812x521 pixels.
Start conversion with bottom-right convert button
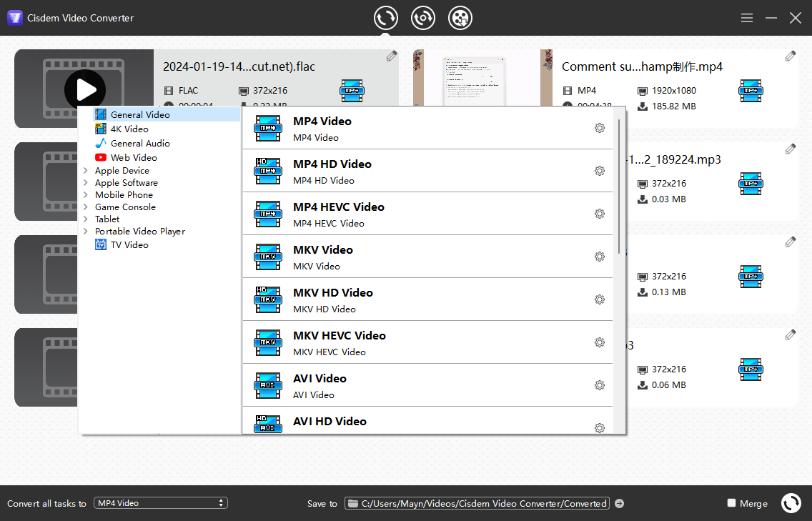point(791,503)
